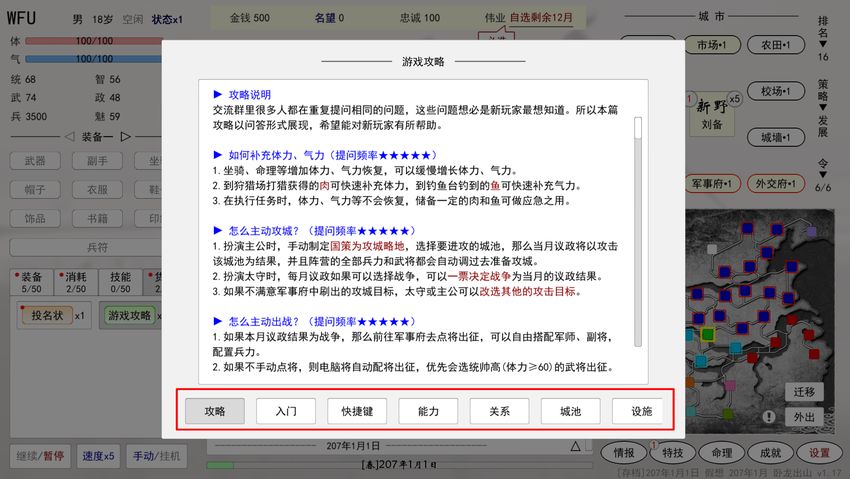Click the exclamation alert icon on the map
The width and height of the screenshot is (850, 479).
click(x=768, y=416)
